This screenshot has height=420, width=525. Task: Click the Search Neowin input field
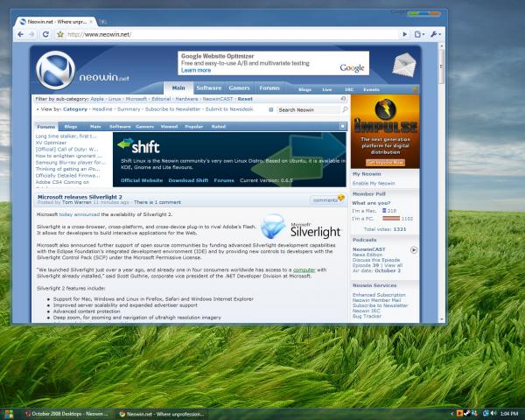tap(308, 110)
